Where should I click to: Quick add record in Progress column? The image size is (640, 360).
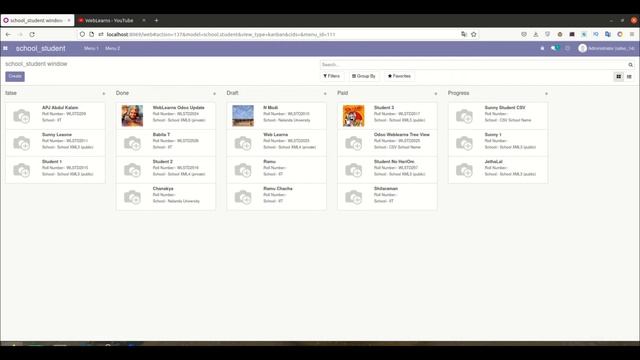click(546, 93)
